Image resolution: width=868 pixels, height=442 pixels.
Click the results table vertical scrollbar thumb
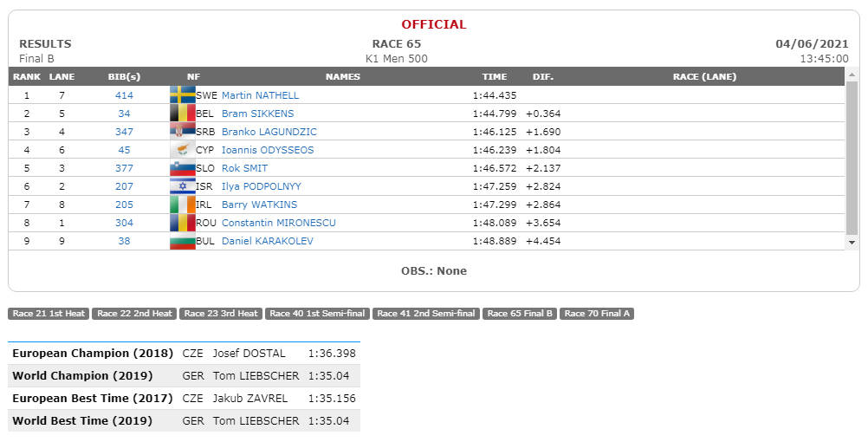click(852, 158)
